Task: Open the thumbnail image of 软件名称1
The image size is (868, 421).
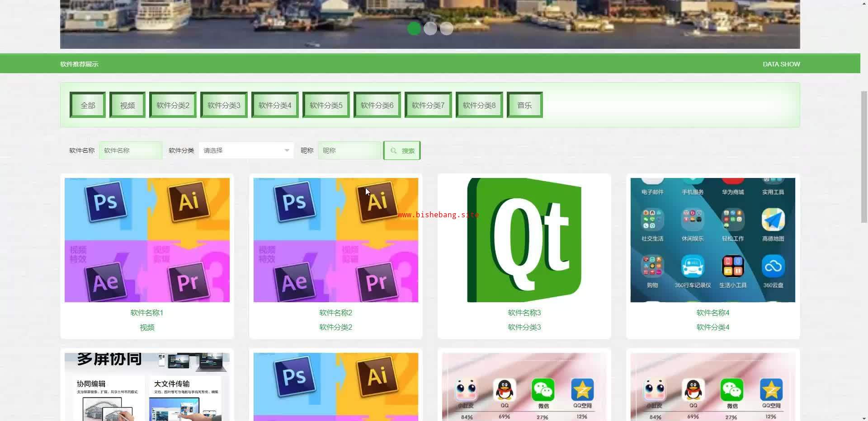Action: coord(147,240)
